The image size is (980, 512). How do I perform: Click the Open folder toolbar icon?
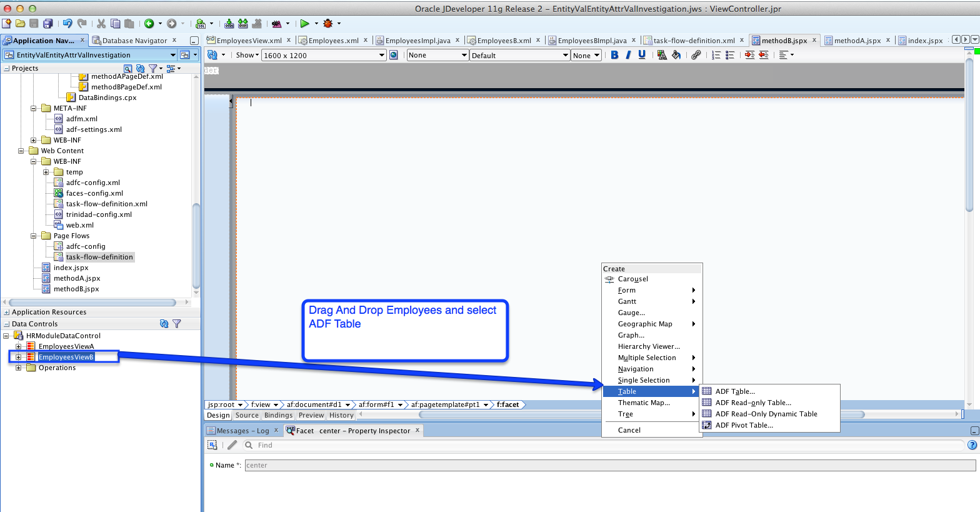(x=20, y=24)
